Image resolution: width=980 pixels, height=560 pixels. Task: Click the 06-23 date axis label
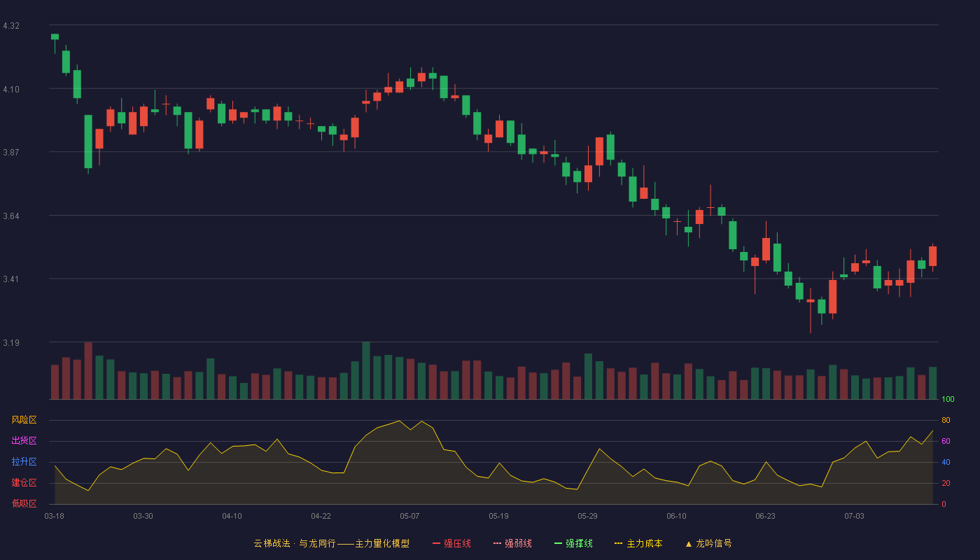pyautogui.click(x=765, y=516)
